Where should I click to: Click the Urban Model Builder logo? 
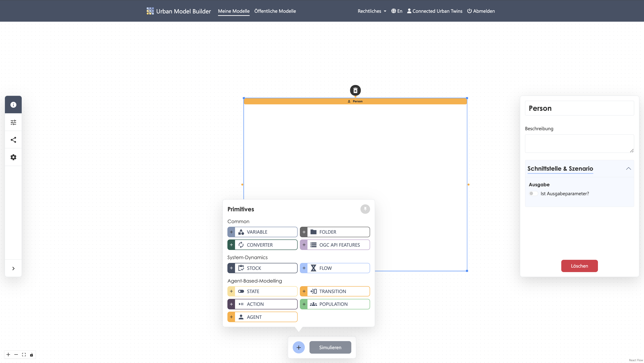coord(178,11)
